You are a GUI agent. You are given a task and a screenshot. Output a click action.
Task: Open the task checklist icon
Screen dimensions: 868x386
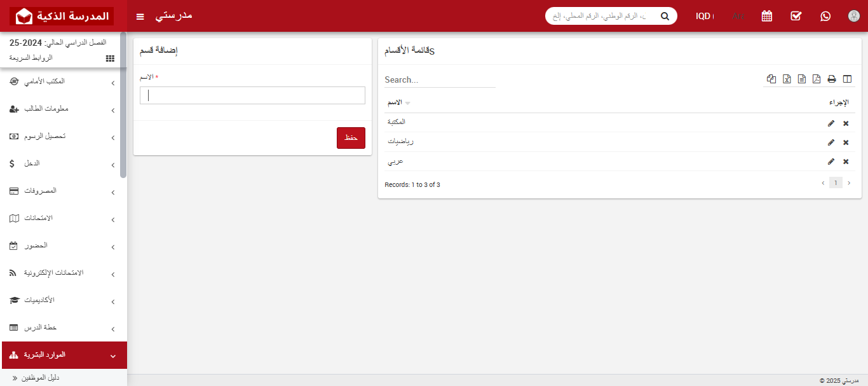point(796,16)
